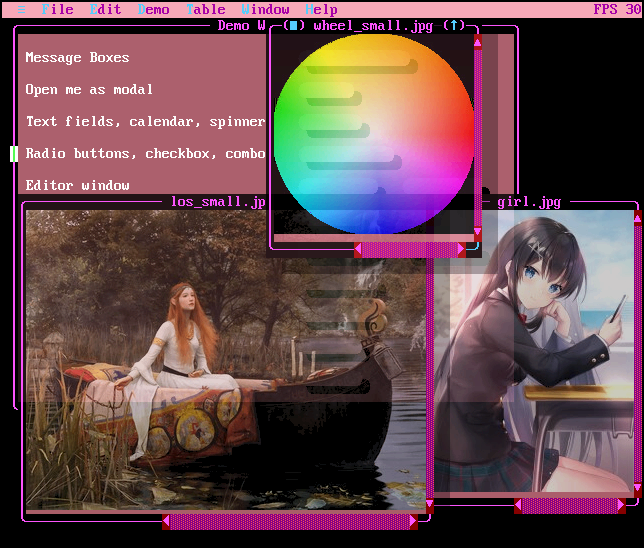Open the ≡ system menu in menu bar

pos(21,9)
